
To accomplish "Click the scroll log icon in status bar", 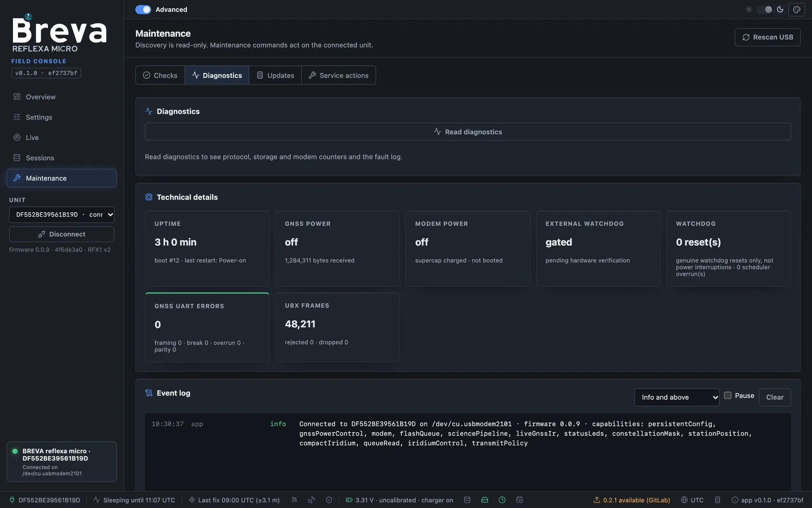I will 717,500.
